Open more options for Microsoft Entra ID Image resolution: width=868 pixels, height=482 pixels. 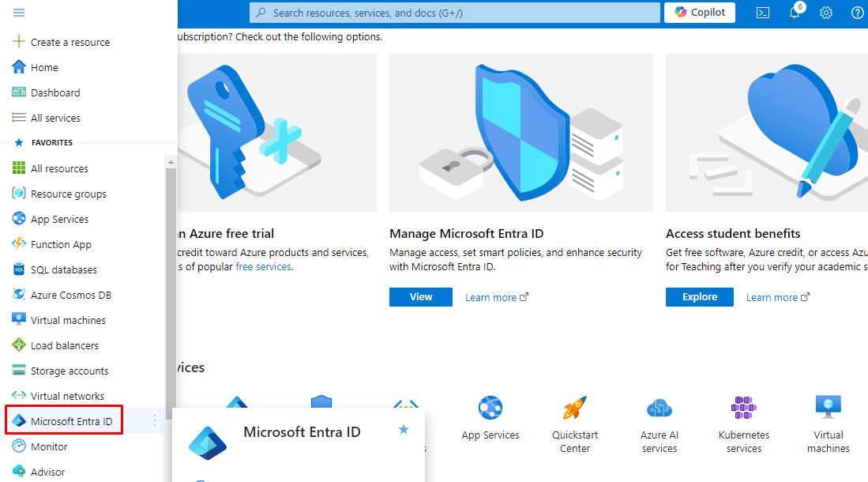pos(155,421)
